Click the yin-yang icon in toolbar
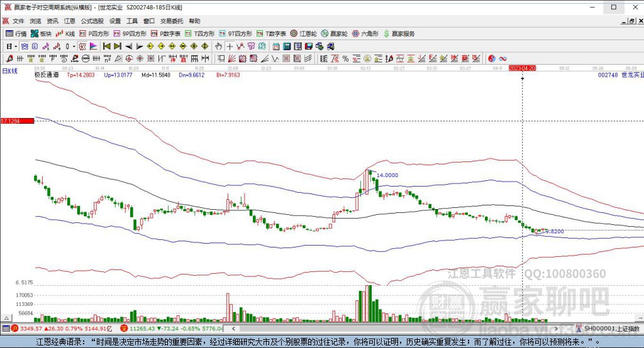644x348 pixels. click(x=492, y=58)
